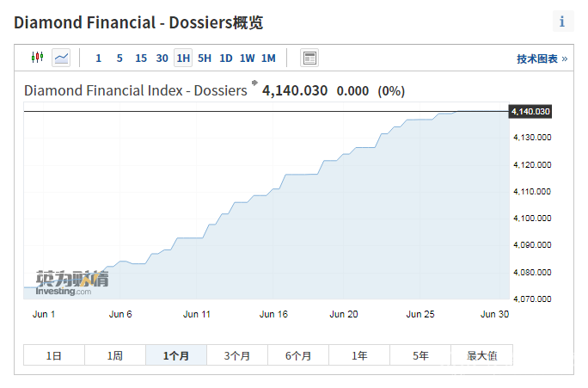Select the 1H interval

pyautogui.click(x=183, y=59)
